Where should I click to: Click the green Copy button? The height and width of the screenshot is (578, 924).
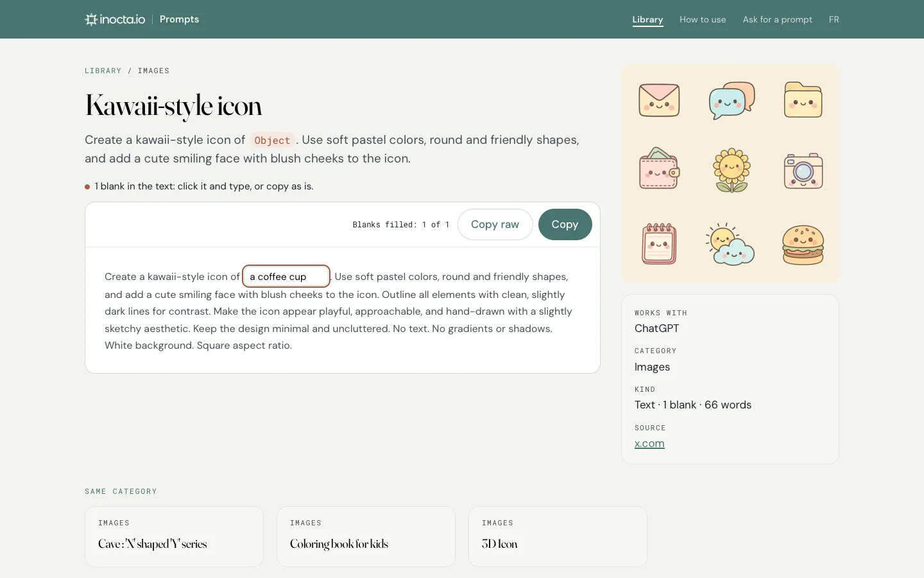tap(565, 224)
